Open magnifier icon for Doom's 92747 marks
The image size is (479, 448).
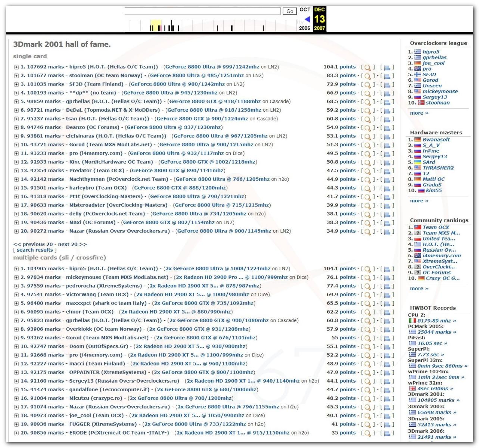tap(367, 347)
